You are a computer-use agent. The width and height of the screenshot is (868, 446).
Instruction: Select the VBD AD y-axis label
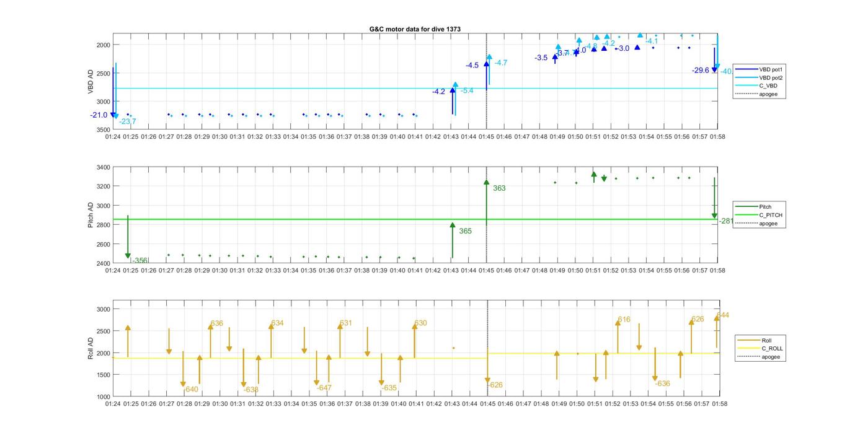91,82
